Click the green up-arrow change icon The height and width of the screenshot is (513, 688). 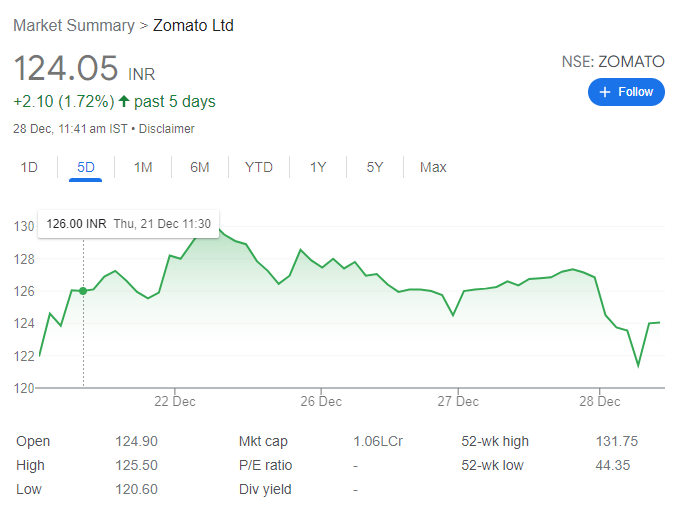coord(124,101)
